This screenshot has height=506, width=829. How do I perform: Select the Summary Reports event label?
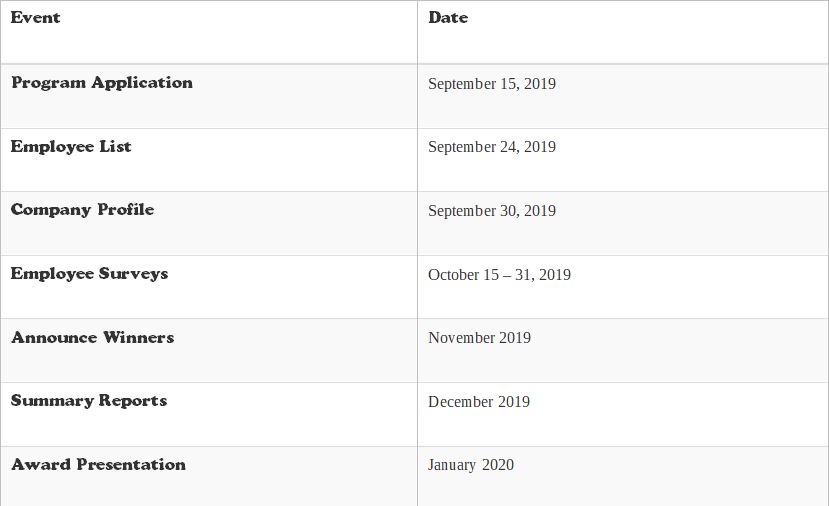point(89,401)
